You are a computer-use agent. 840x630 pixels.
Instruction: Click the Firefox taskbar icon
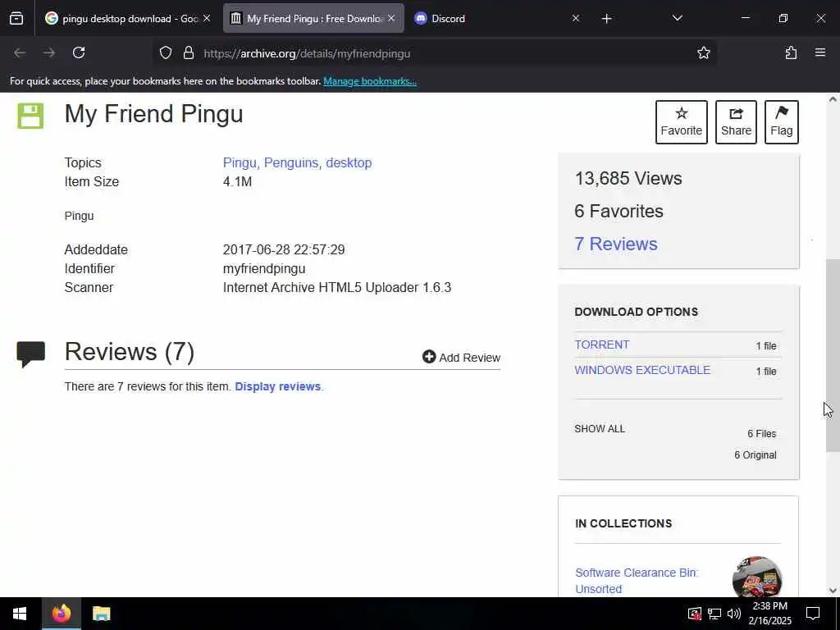pos(61,614)
